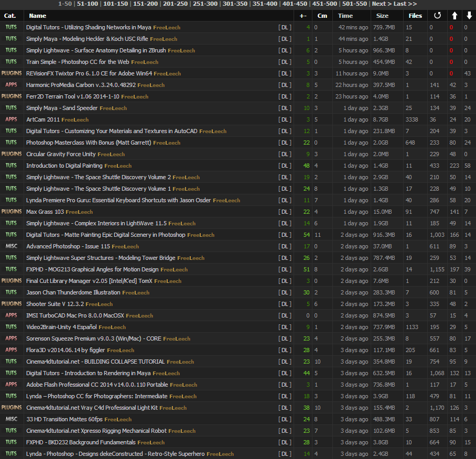
Task: Sort table by Size column header
Action: (x=382, y=16)
